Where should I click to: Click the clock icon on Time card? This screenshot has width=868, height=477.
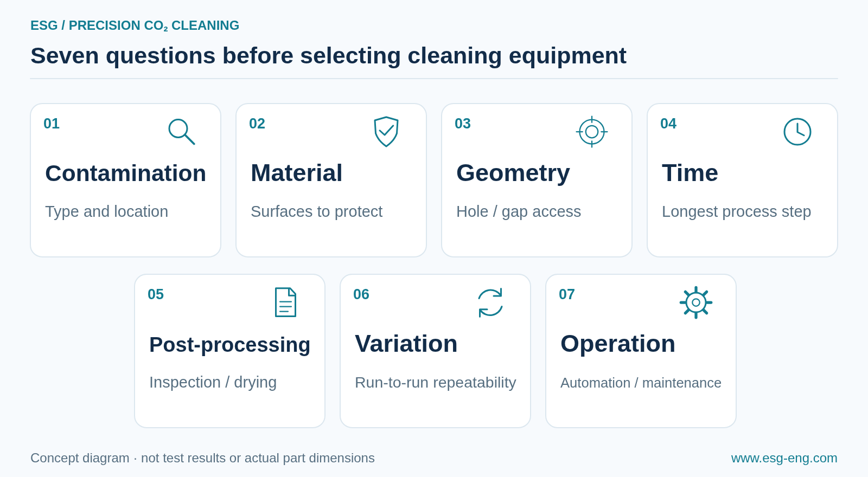point(797,132)
